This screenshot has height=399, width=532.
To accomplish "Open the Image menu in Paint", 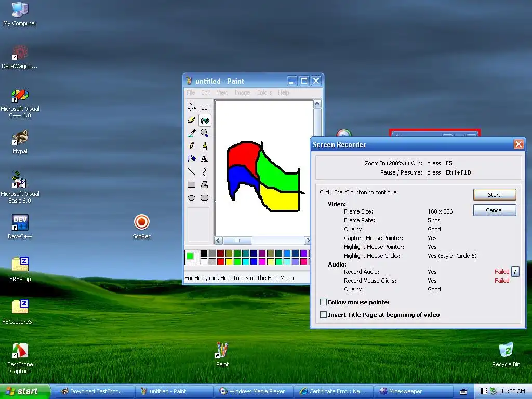I will [242, 92].
